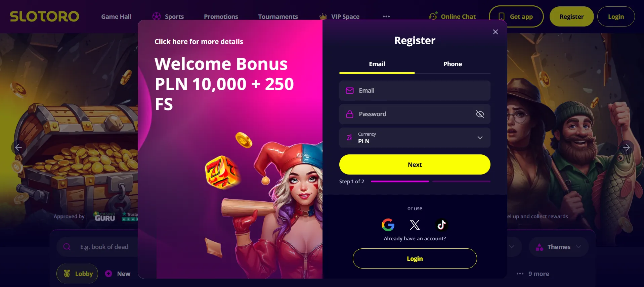
Task: Click Login under Already have an account
Action: pos(415,258)
